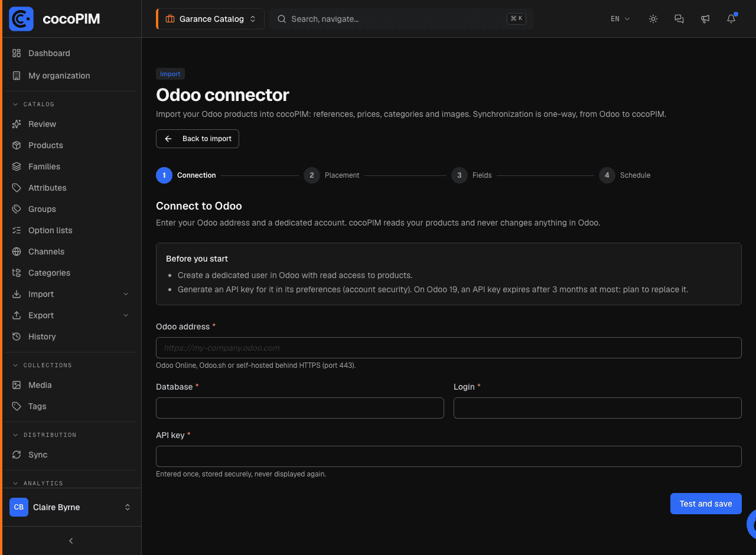Viewport: 756px width, 555px height.
Task: Navigate to Categories
Action: [71, 273]
